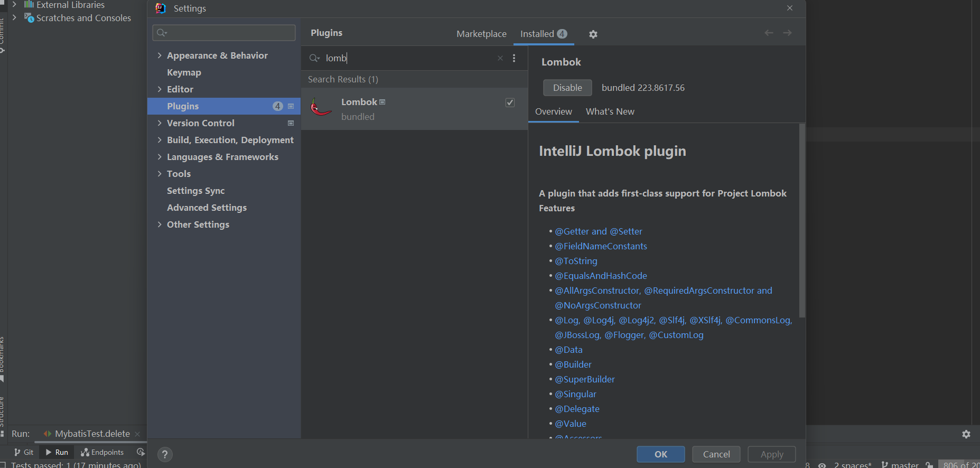Expand External Libraries in project tree
Image resolution: width=980 pixels, height=468 pixels.
click(15, 4)
